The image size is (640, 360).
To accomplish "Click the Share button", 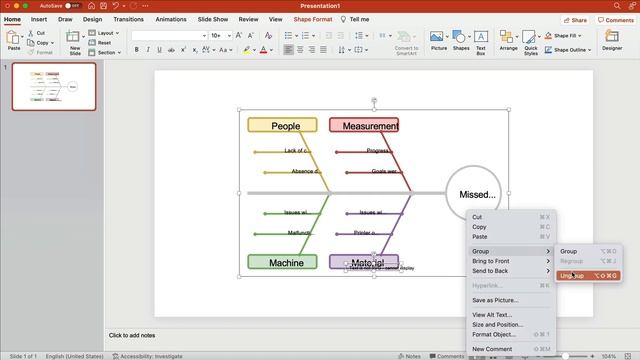I will tap(576, 20).
